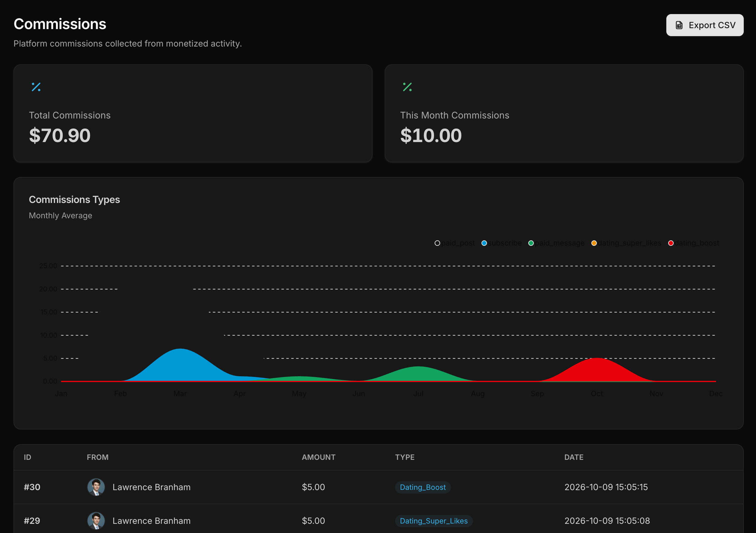Toggle the dating_super_likes legend series
756x533 pixels.
(x=626, y=243)
